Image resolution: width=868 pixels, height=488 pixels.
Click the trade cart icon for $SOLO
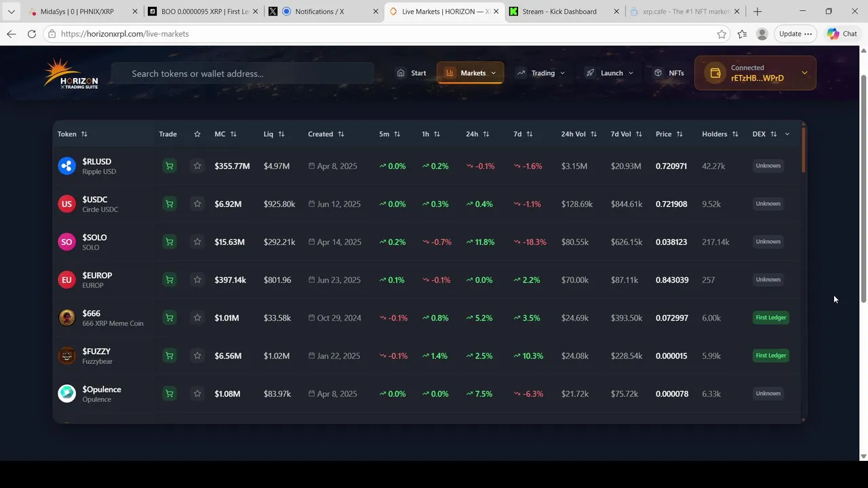(x=170, y=242)
